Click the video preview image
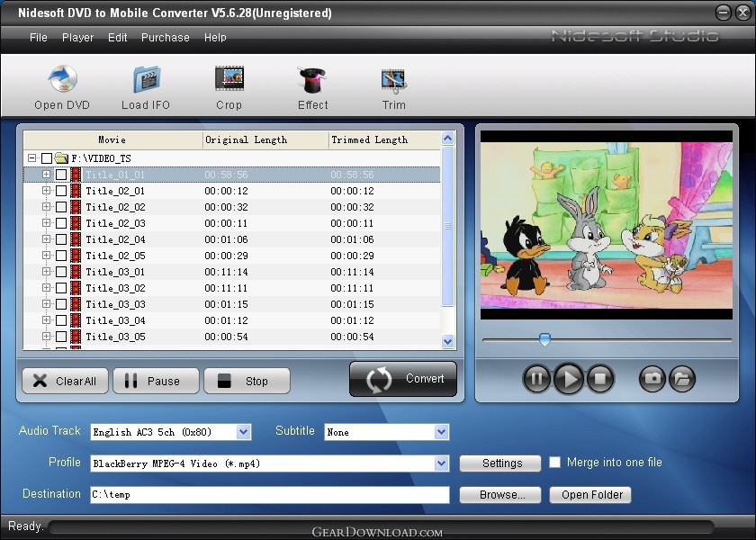756x540 pixels. [x=607, y=225]
